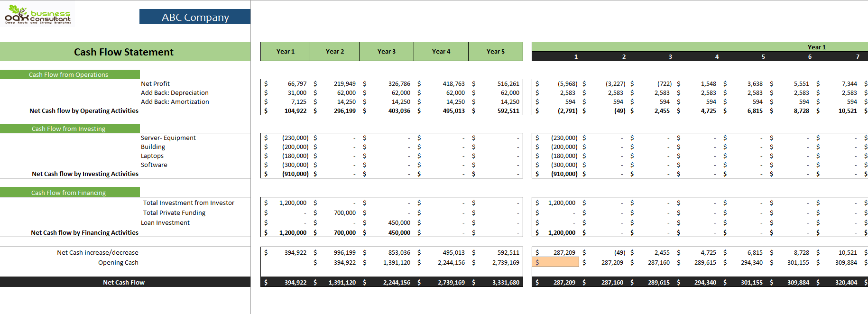Select the Cash Flow from Operations label

pos(69,74)
